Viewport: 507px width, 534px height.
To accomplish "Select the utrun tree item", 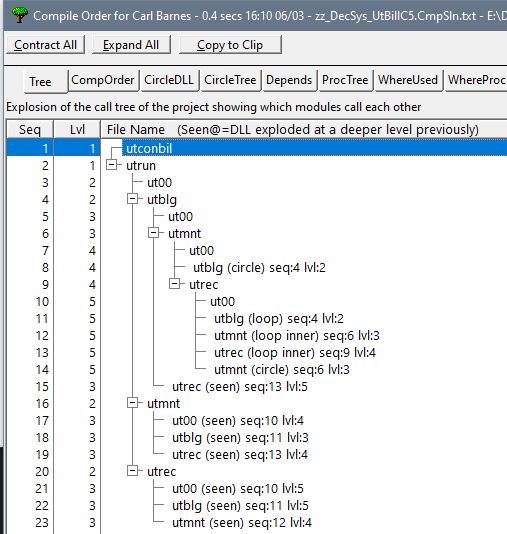I will 141,166.
